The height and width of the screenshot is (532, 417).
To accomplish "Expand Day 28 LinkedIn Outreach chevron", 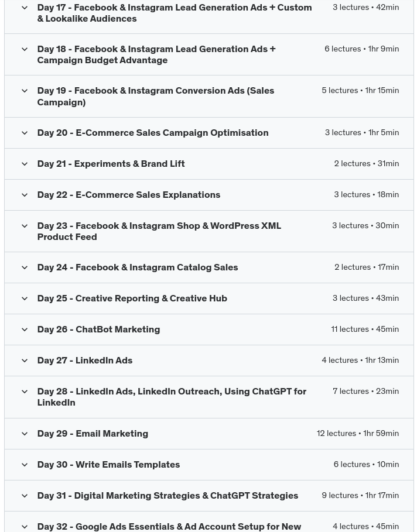I will point(25,392).
